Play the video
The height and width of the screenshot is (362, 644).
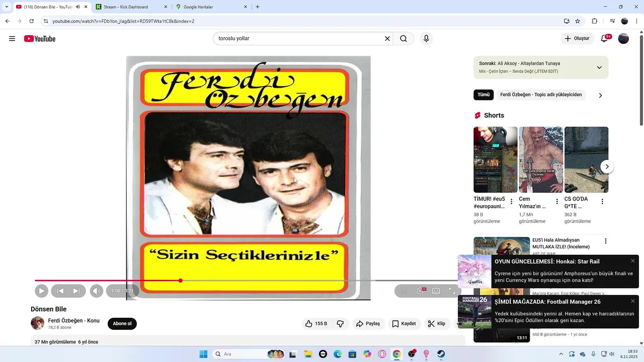click(x=41, y=291)
